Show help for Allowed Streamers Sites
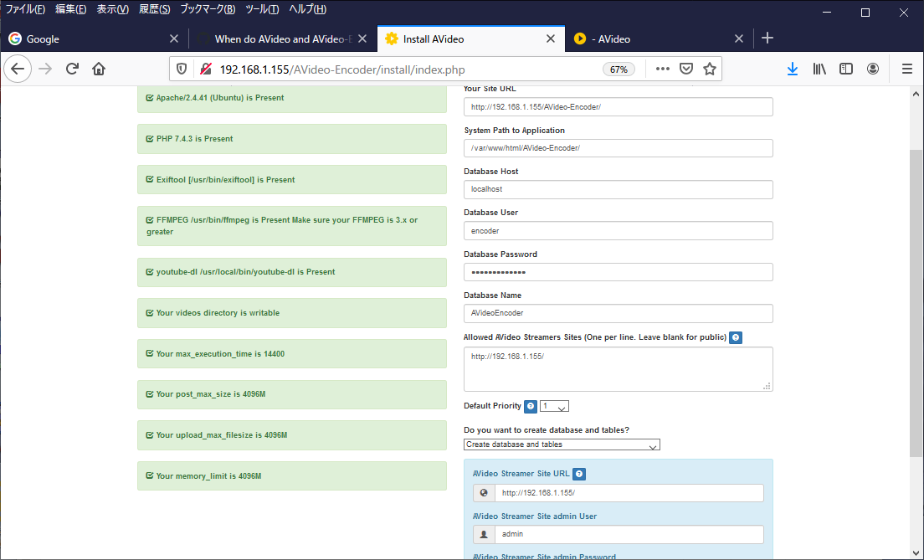Viewport: 924px width, 560px height. point(736,337)
